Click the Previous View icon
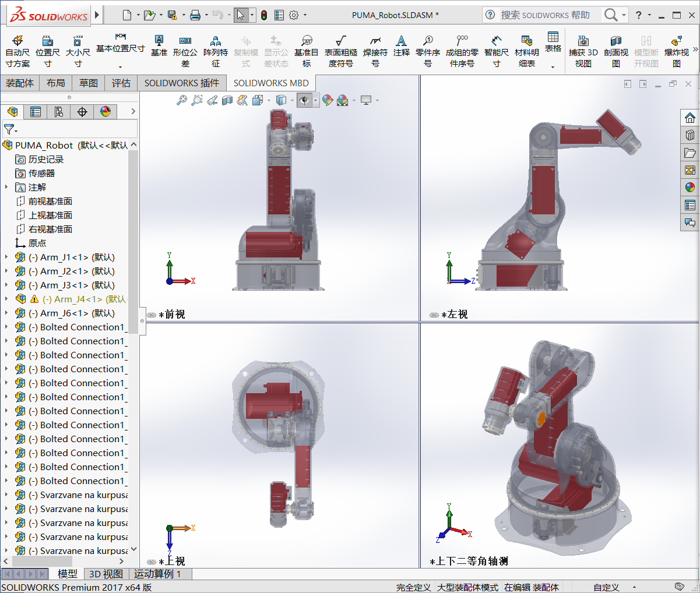 [x=212, y=100]
